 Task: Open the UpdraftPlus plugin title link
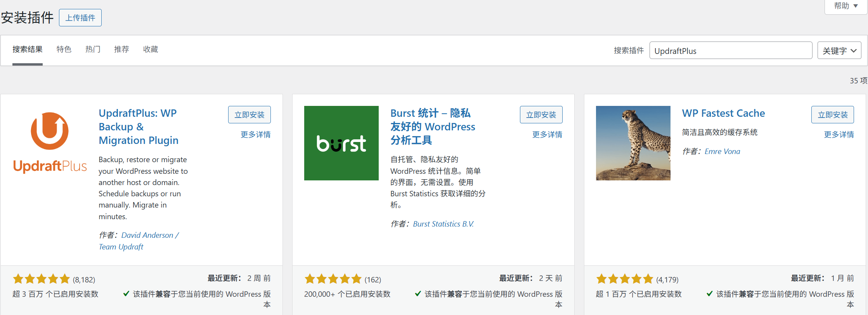(139, 127)
